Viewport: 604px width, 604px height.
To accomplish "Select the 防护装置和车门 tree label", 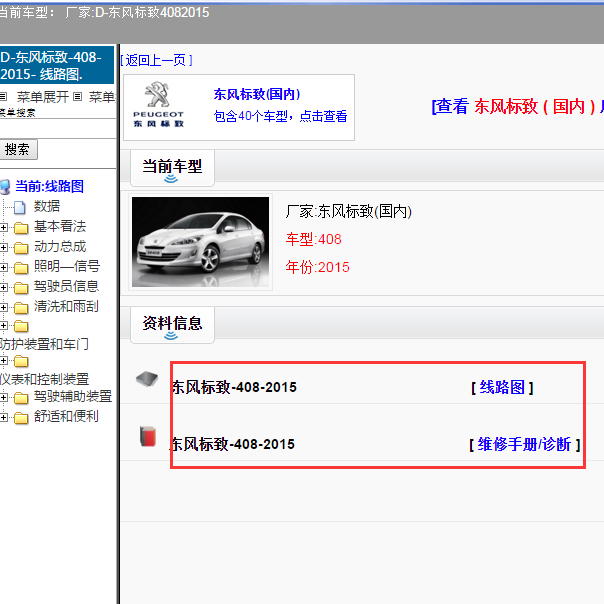I will tap(44, 344).
